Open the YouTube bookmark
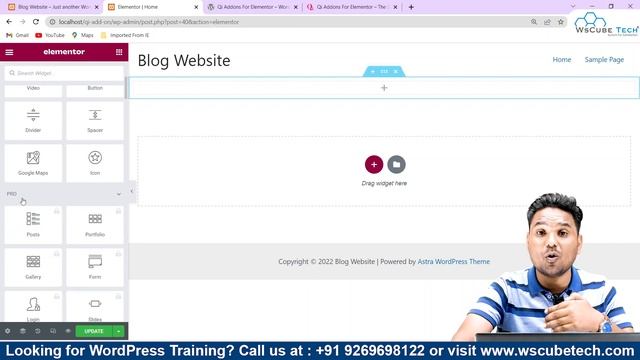This screenshot has width=640, height=360. click(50, 36)
